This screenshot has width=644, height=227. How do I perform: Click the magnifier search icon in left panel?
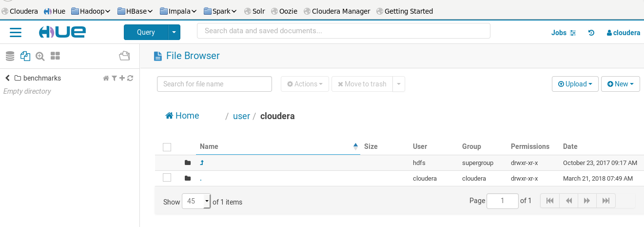[x=40, y=56]
